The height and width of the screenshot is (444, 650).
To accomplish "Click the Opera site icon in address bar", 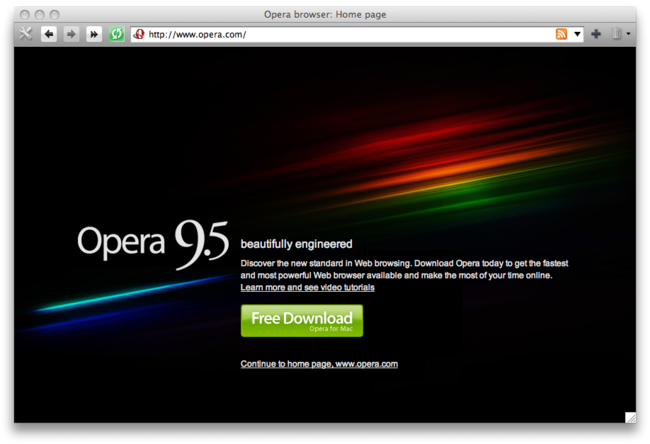I will [139, 34].
